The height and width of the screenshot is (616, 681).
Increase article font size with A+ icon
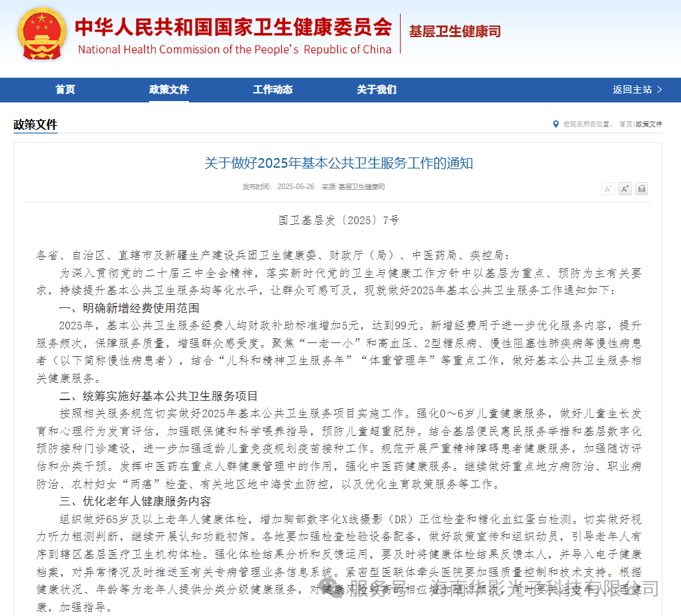click(625, 189)
